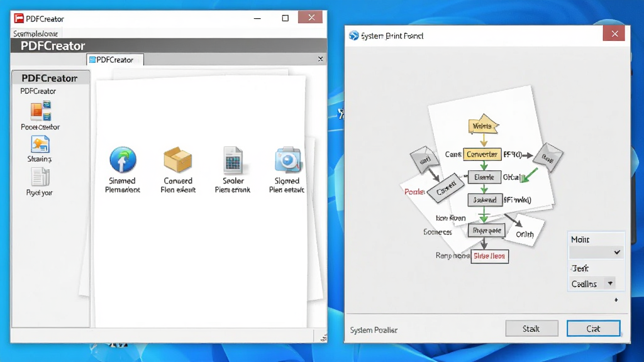Close the PDFCreator tab strip with its X
644x362 pixels.
(320, 59)
